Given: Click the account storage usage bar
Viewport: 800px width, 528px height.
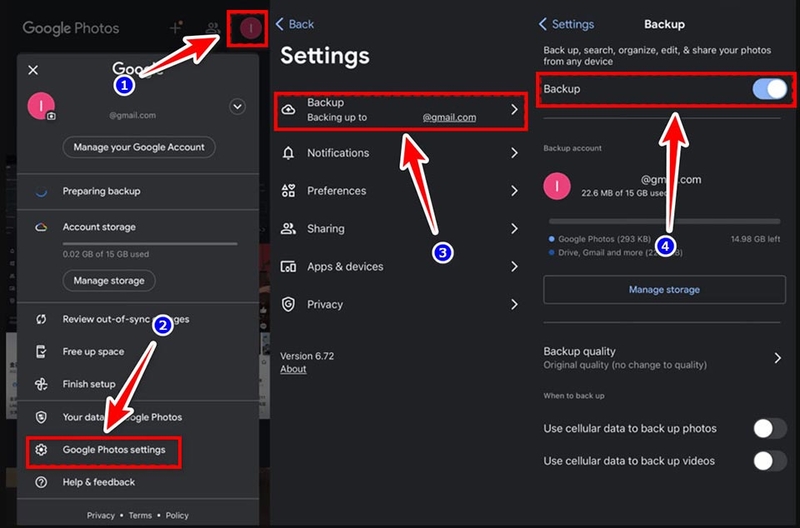Looking at the screenshot, I should pyautogui.click(x=150, y=244).
